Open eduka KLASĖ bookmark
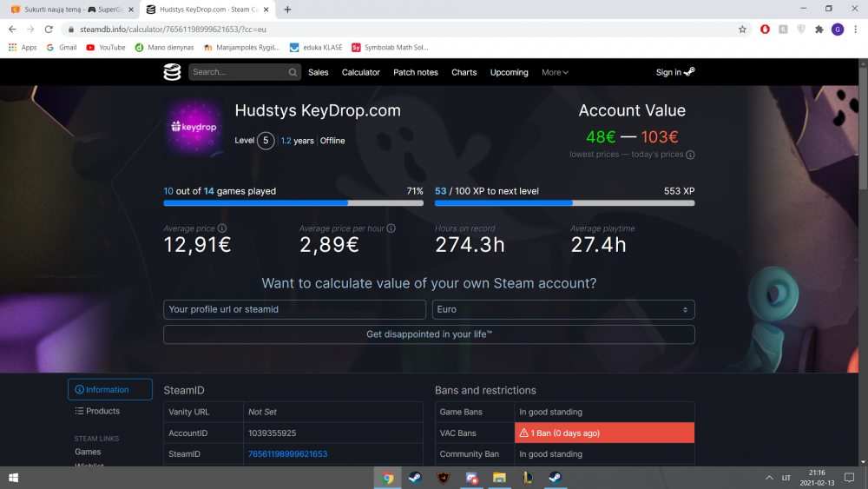 coord(316,48)
